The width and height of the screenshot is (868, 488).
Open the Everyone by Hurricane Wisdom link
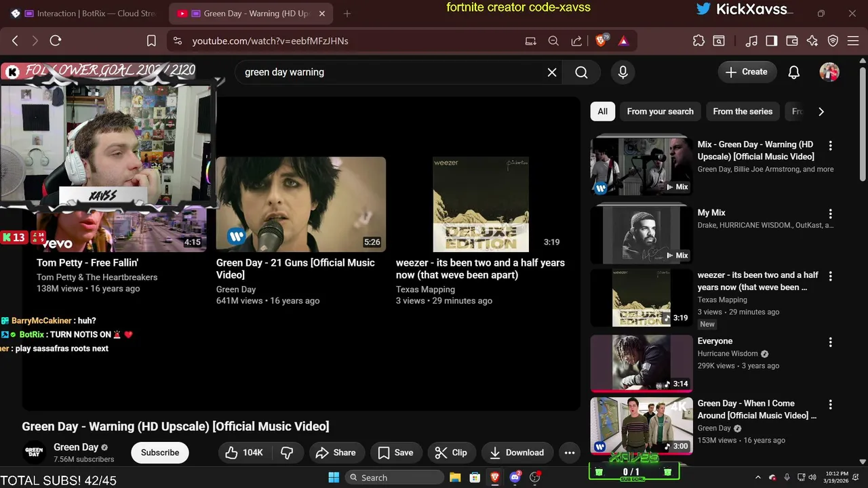point(715,341)
